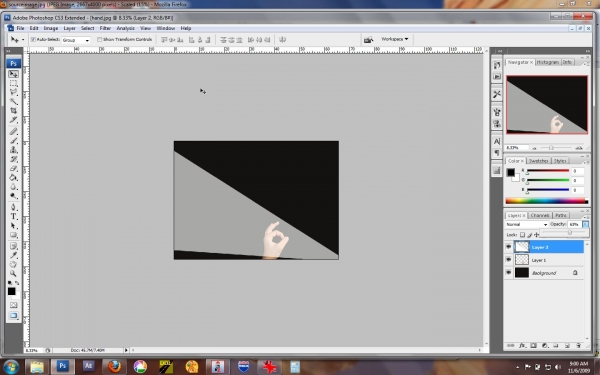Select the Layer 1 row
The image size is (600, 375).
tap(544, 260)
